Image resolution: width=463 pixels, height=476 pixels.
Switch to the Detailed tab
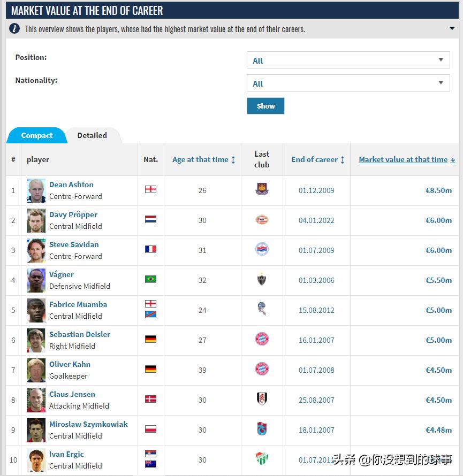point(92,135)
